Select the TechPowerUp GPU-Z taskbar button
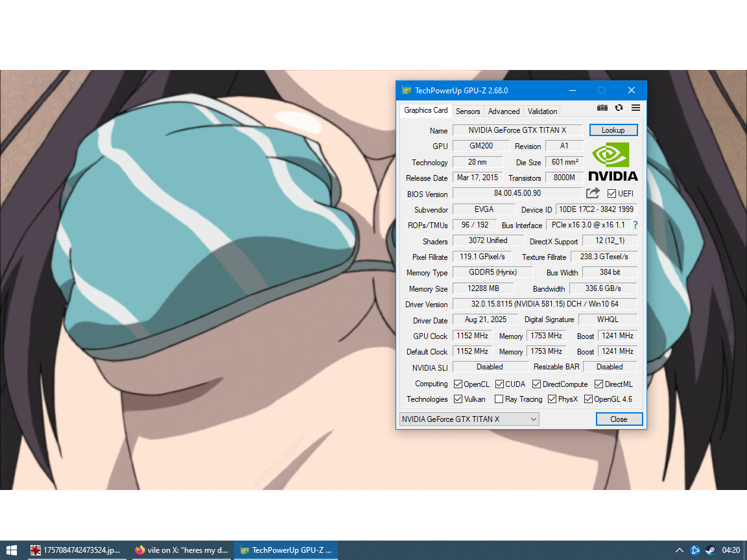 [x=286, y=550]
